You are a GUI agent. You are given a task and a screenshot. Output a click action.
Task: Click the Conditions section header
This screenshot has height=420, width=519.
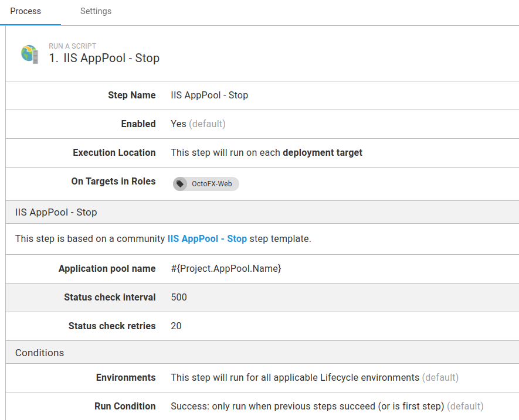(40, 353)
